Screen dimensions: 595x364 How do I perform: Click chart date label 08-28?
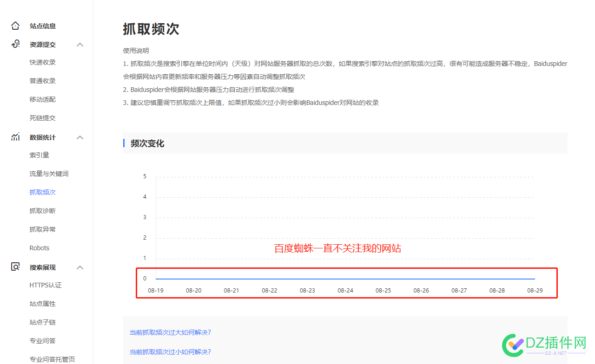pos(497,291)
